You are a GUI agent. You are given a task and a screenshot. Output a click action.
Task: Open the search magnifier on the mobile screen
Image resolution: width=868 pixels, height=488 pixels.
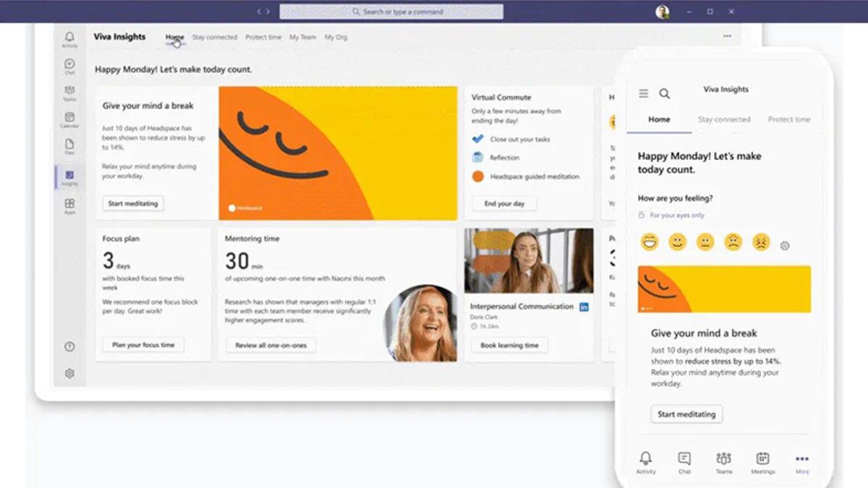[x=664, y=93]
